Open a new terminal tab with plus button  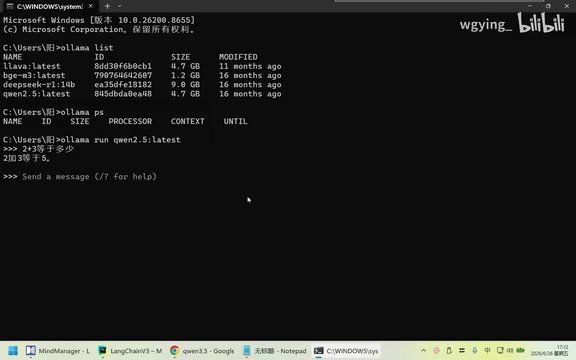[x=107, y=6]
